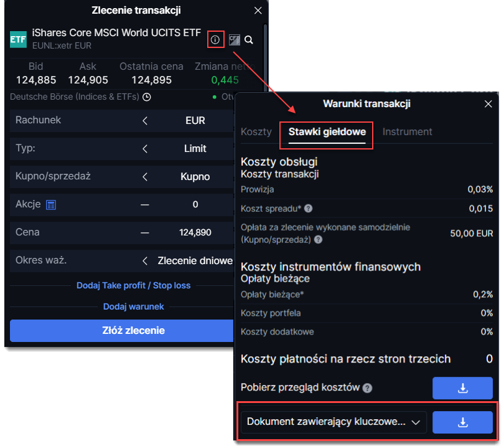Click Deutsche Börse (Indices & ETFs) label

[74, 97]
